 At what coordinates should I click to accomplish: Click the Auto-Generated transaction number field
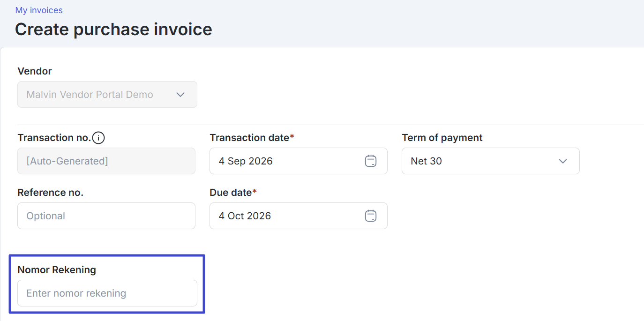[x=106, y=161]
